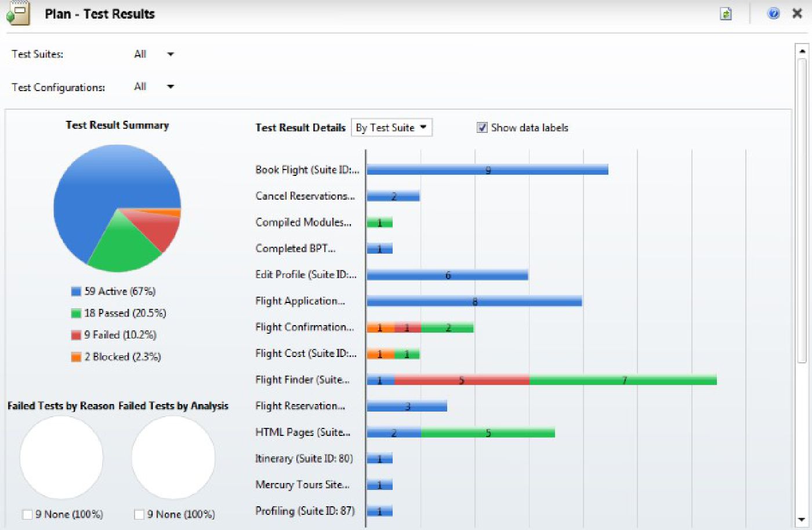Click the green passed segment of HTML Pages

488,432
